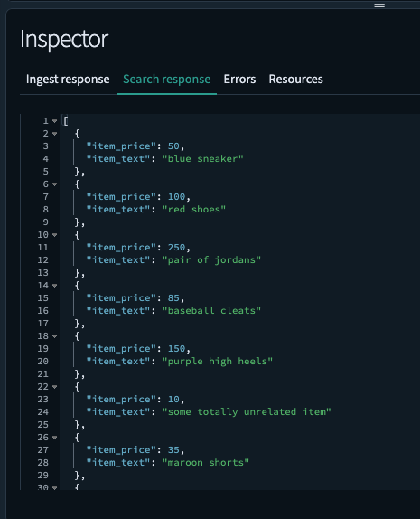This screenshot has height=519, width=420.
Task: Click the "baseball cleats" value
Action: [x=211, y=311]
